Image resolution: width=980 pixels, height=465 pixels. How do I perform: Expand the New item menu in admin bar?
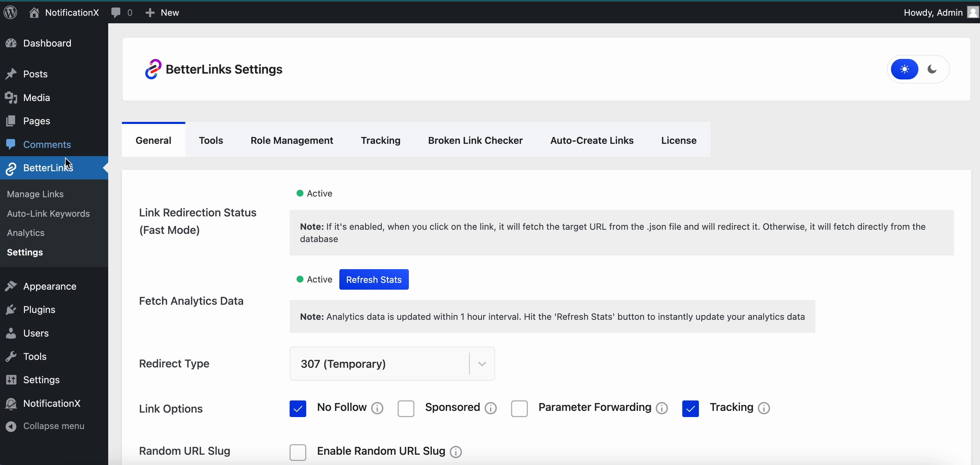coord(161,12)
